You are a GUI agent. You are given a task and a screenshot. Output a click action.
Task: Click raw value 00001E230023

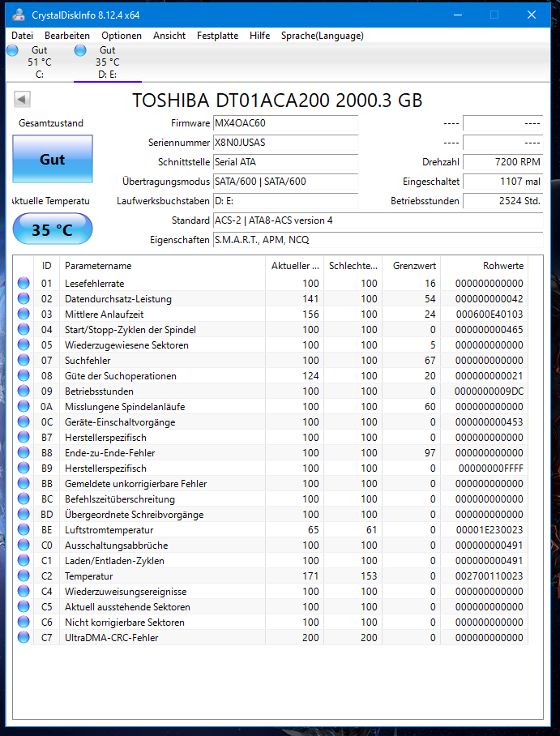tap(489, 530)
